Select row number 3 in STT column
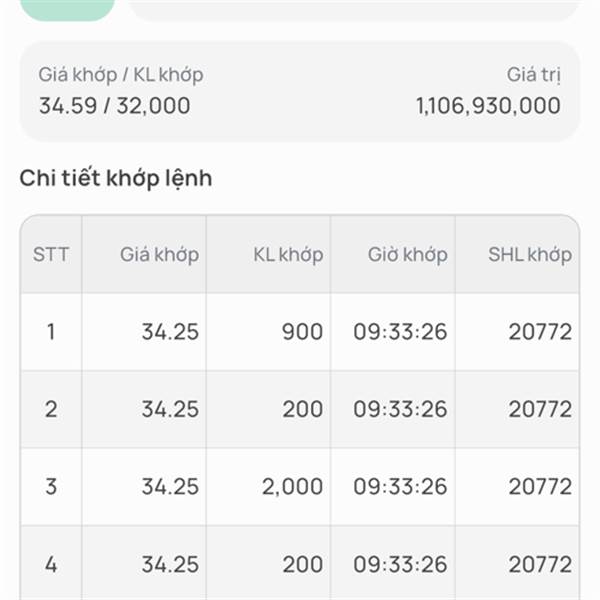The width and height of the screenshot is (600, 600). [x=51, y=487]
